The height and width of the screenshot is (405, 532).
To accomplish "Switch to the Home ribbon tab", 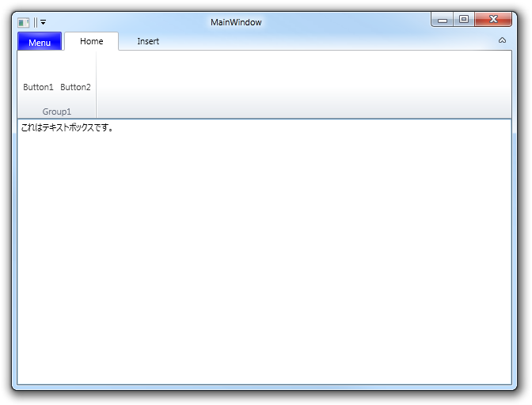I will (x=92, y=41).
